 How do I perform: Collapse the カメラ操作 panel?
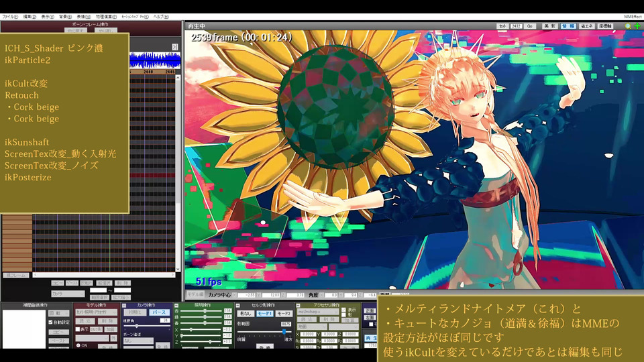[x=124, y=306]
